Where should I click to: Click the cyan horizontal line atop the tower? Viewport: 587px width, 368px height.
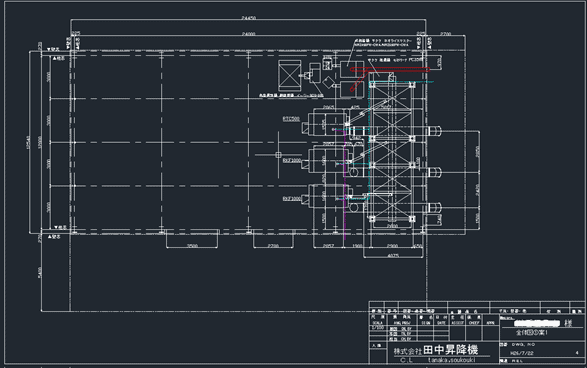(401, 82)
